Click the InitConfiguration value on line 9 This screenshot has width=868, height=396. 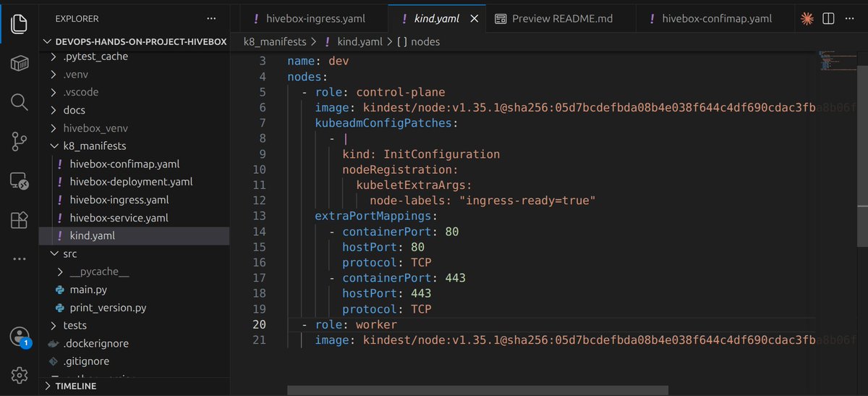[441, 154]
